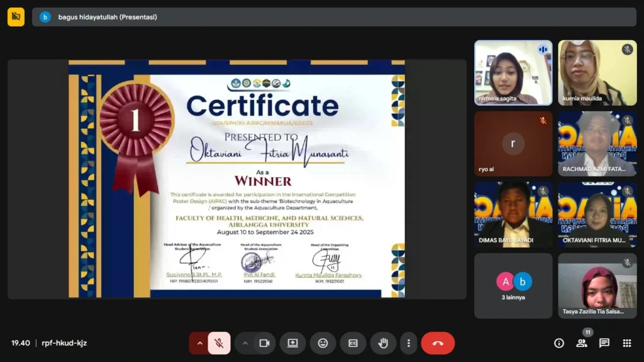
Task: Open the more options three-dot menu
Action: click(x=409, y=343)
